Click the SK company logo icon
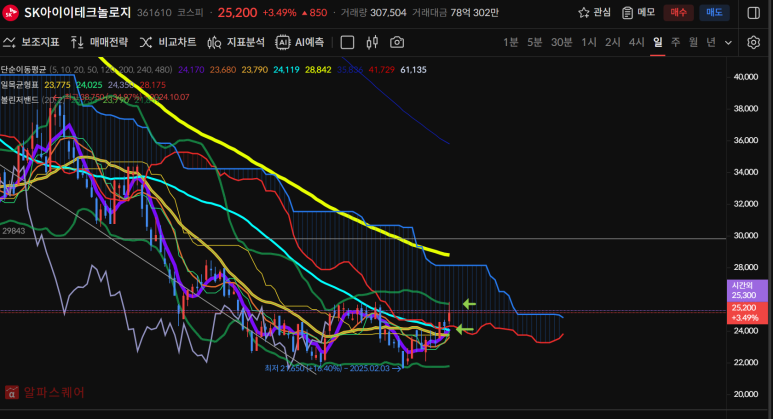Screen dimensions: 773x419 [x=10, y=13]
